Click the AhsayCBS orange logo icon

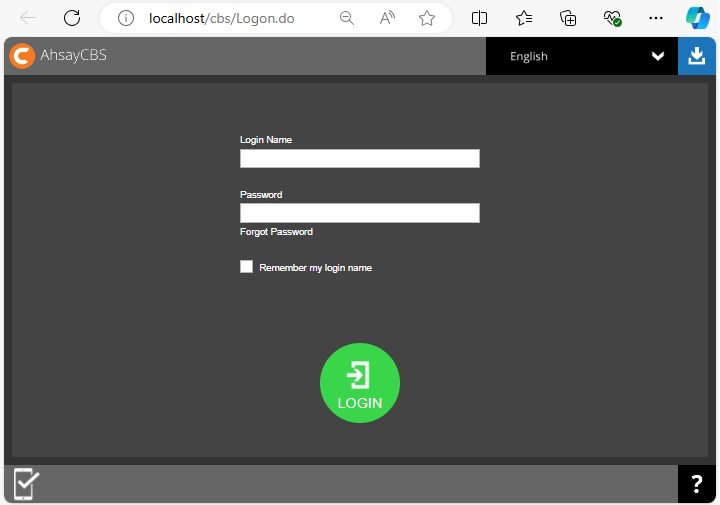22,56
